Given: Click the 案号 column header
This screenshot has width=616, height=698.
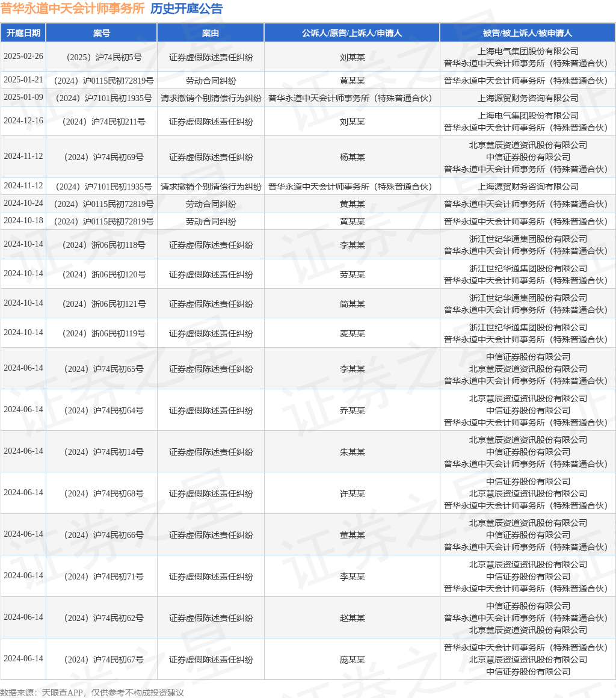Looking at the screenshot, I should [102, 33].
